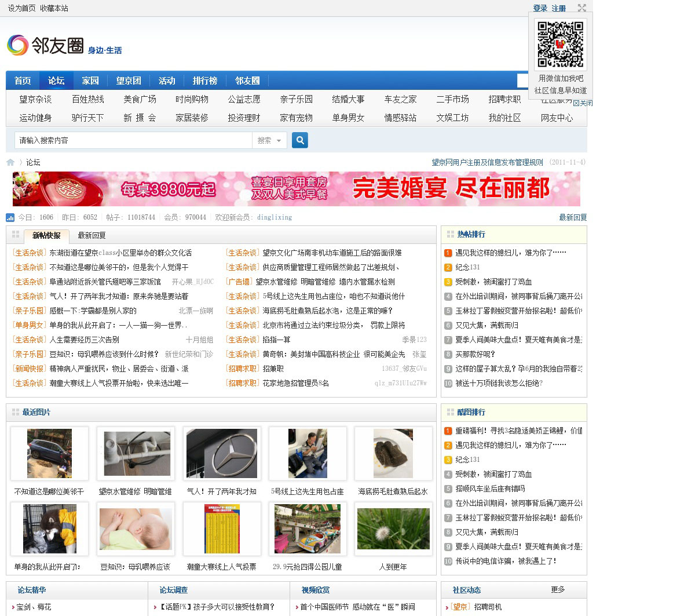This screenshot has width=695, height=616.
Task: Open the 搜索 type dropdown
Action: 269,140
